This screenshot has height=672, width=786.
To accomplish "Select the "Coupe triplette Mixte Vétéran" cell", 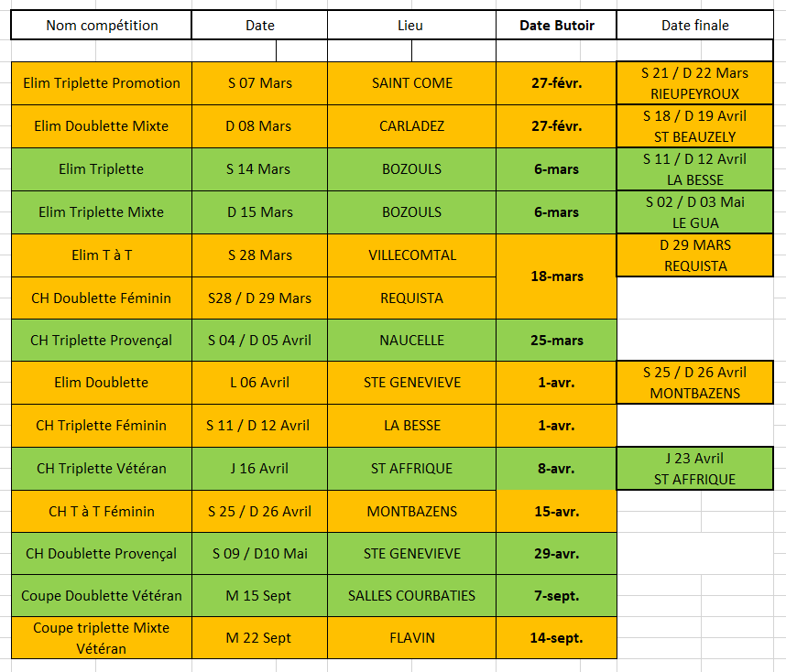I will (102, 638).
